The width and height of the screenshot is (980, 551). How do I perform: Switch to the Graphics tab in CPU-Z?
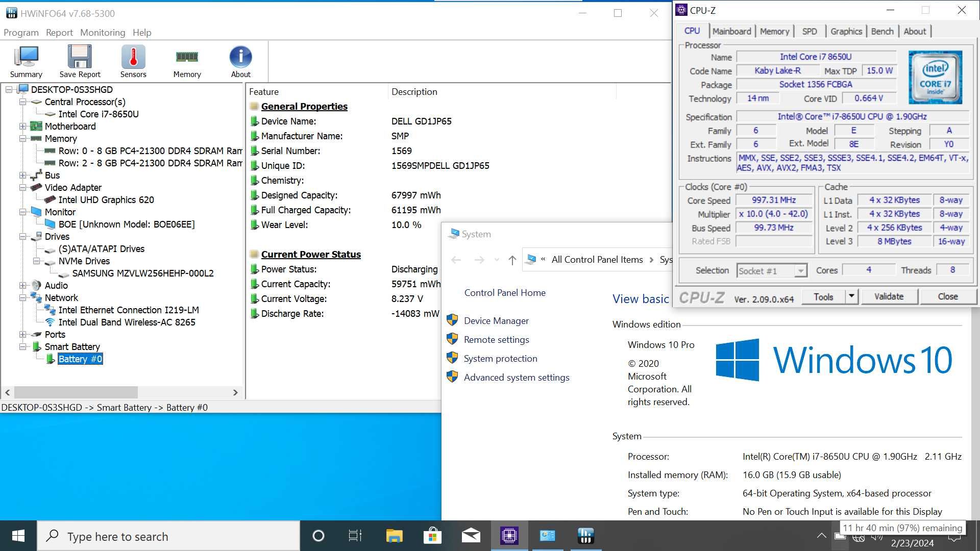[846, 31]
